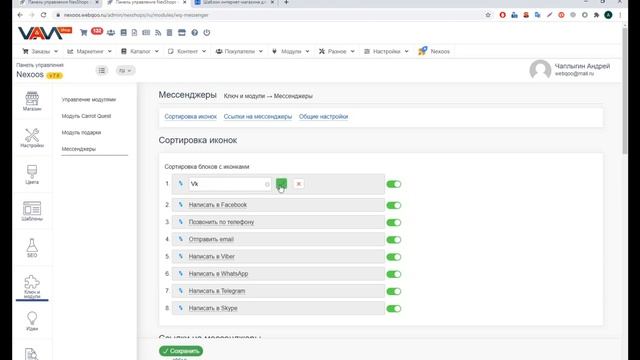Open the ru language selector dropdown
This screenshot has width=640, height=360.
(125, 71)
